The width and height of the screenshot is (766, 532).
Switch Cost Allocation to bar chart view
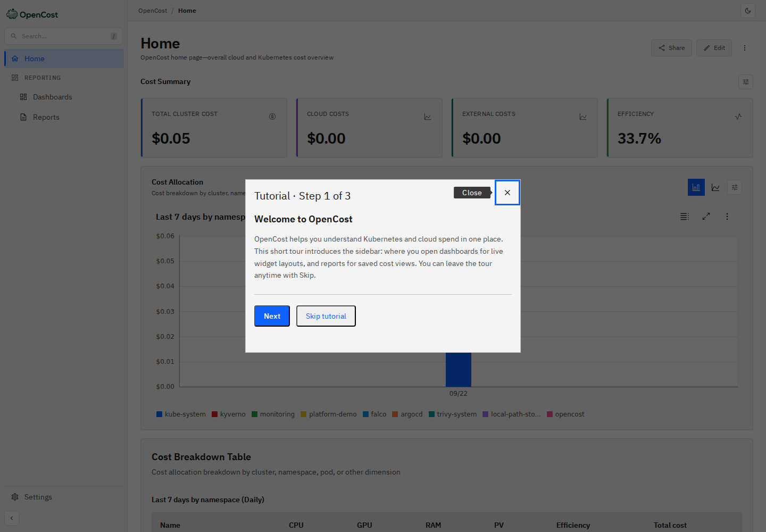pos(696,187)
